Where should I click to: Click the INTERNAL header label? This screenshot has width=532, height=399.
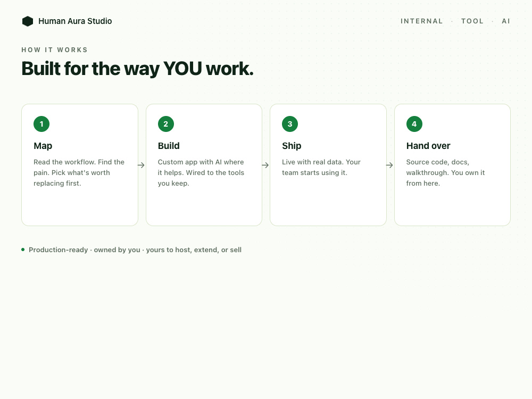[422, 21]
